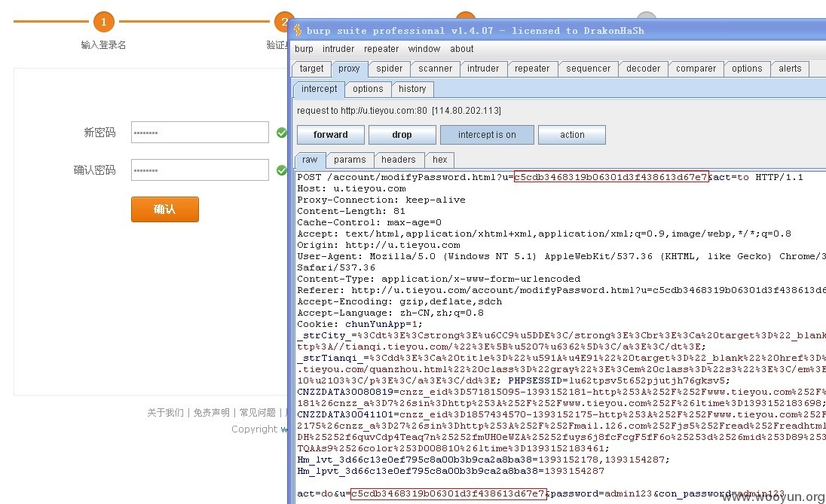The height and width of the screenshot is (504, 826).
Task: Click the Accept-Encoding header line
Action: [x=399, y=302]
